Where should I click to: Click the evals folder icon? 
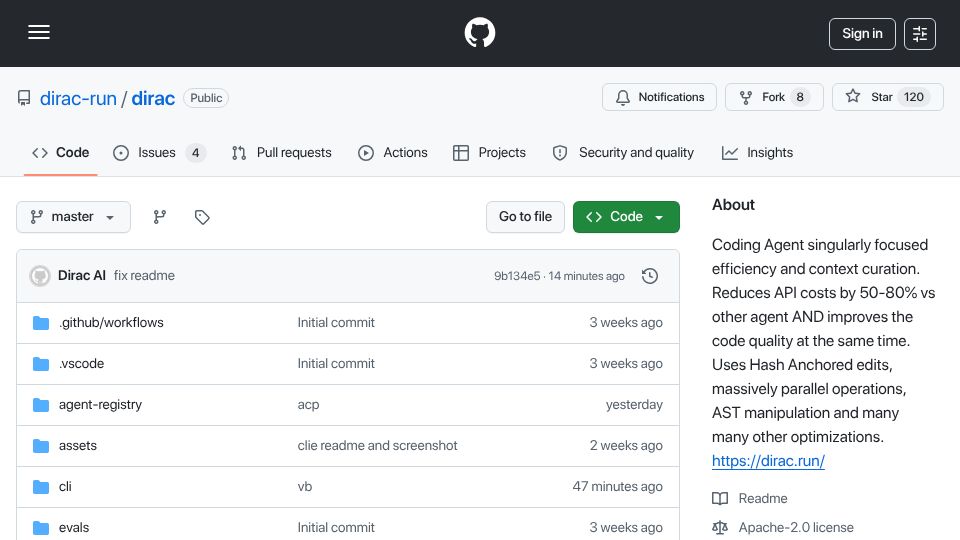tap(41, 528)
